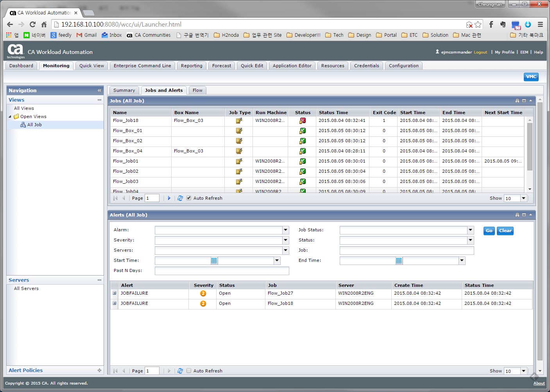Open the Configuration tab
This screenshot has width=550, height=392.
tap(403, 66)
